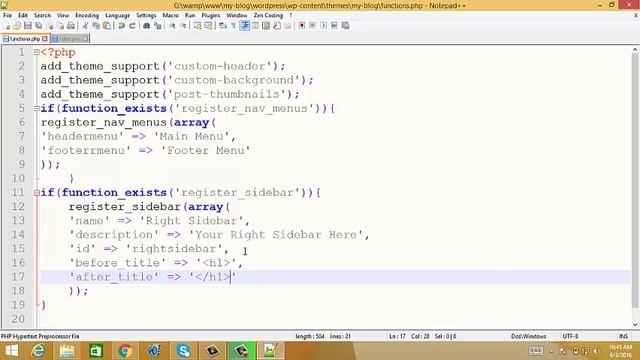
Task: Open the Zen Coding menu
Action: pyautogui.click(x=268, y=15)
